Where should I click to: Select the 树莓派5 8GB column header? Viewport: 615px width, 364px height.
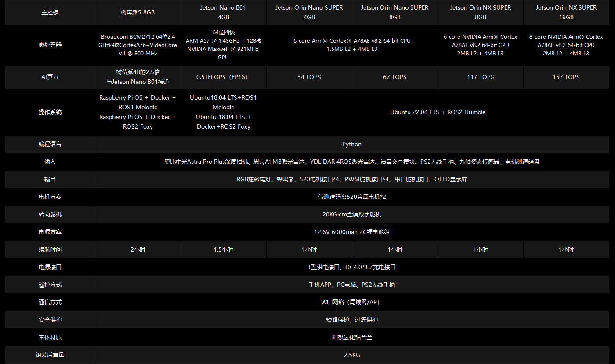coord(137,12)
